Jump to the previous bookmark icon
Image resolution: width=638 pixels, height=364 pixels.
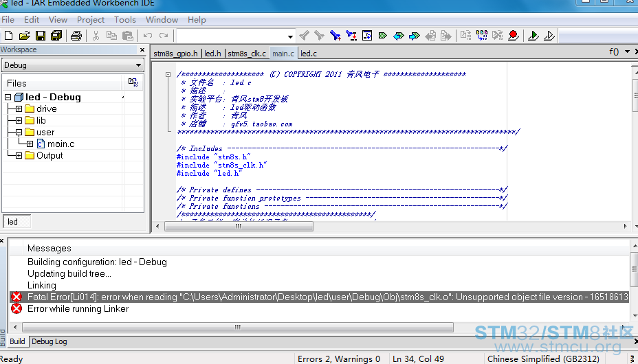(x=398, y=36)
